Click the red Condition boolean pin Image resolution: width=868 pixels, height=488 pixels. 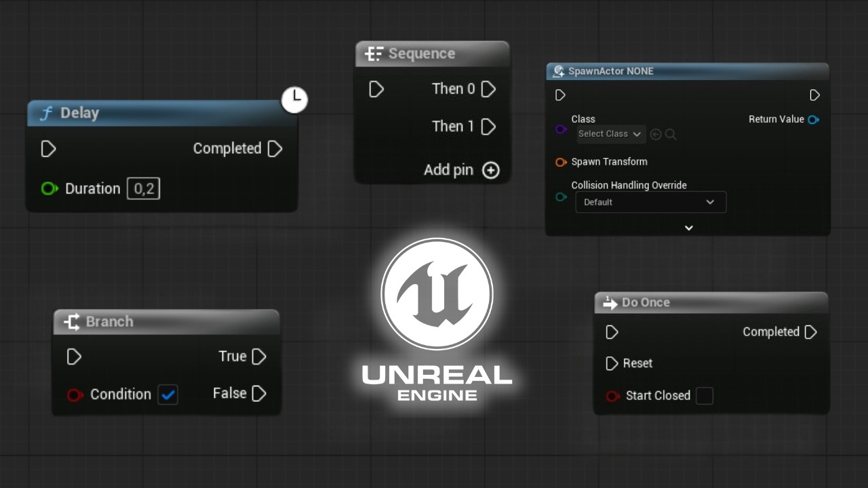75,394
